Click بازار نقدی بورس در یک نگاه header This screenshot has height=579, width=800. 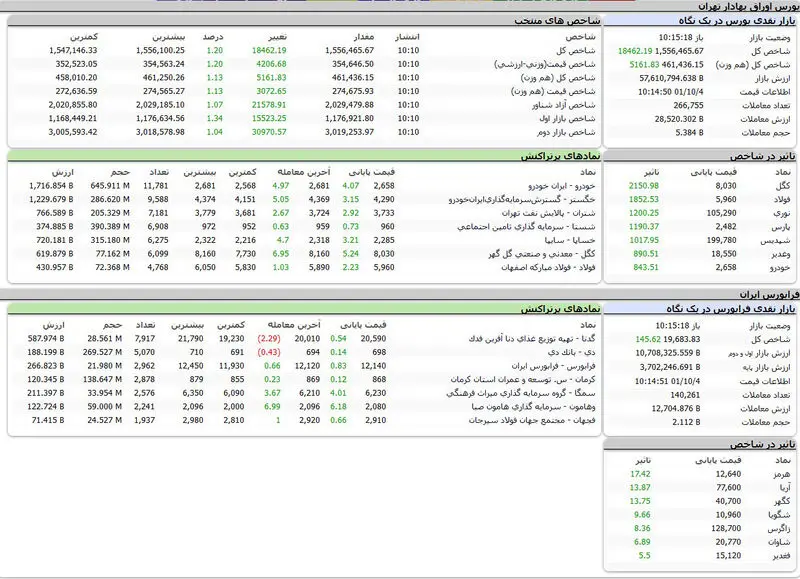[737, 21]
